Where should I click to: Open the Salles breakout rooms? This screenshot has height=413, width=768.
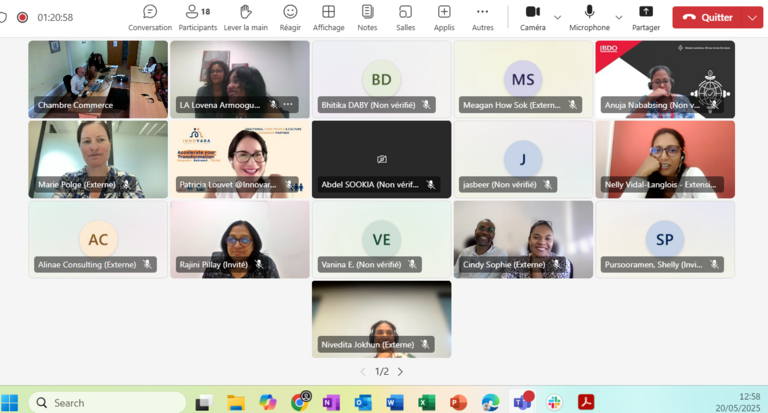coord(405,17)
